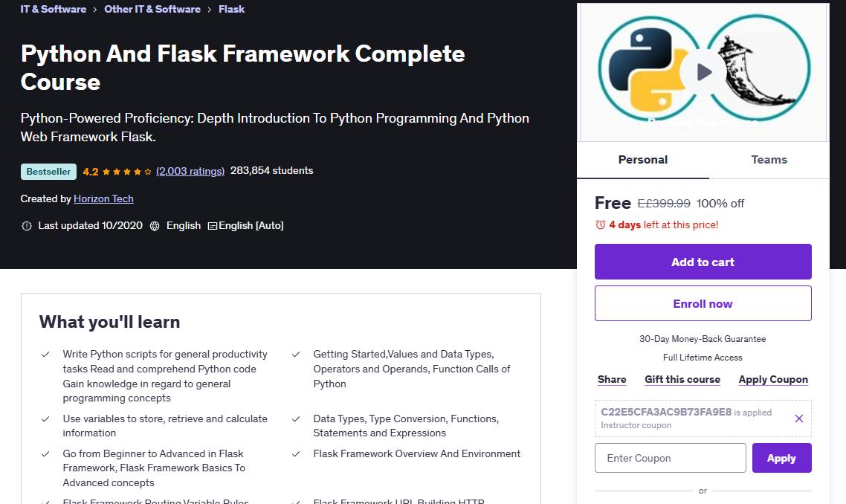
Task: Click the globe language icon
Action: tap(155, 226)
